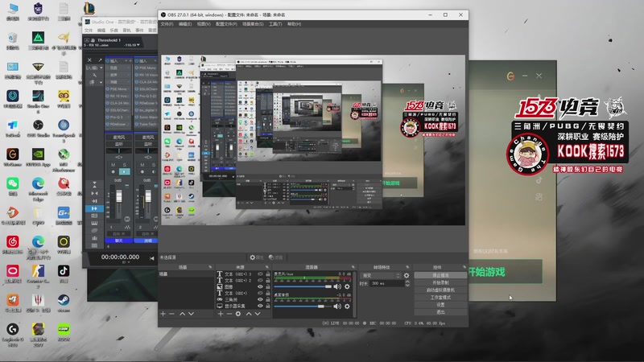
Task: Toggle Mute M on Studio One channel 1
Action: coord(113,165)
